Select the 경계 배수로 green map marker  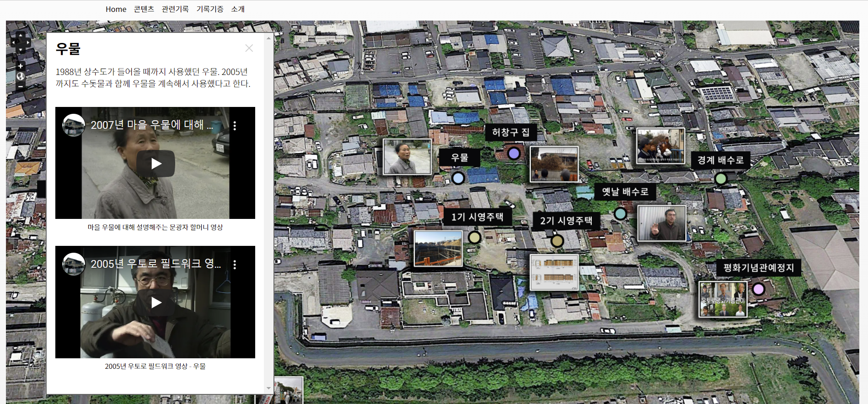721,178
